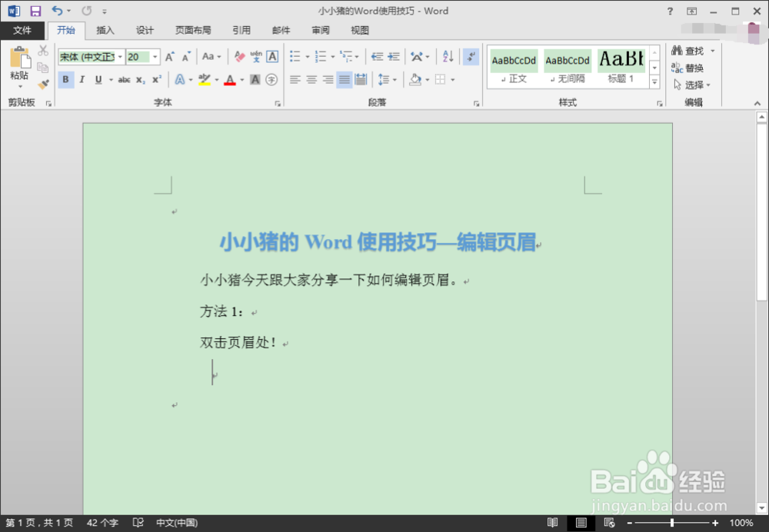Collapse the ribbon with the arrow
Image resolution: width=769 pixels, height=532 pixels.
(757, 104)
